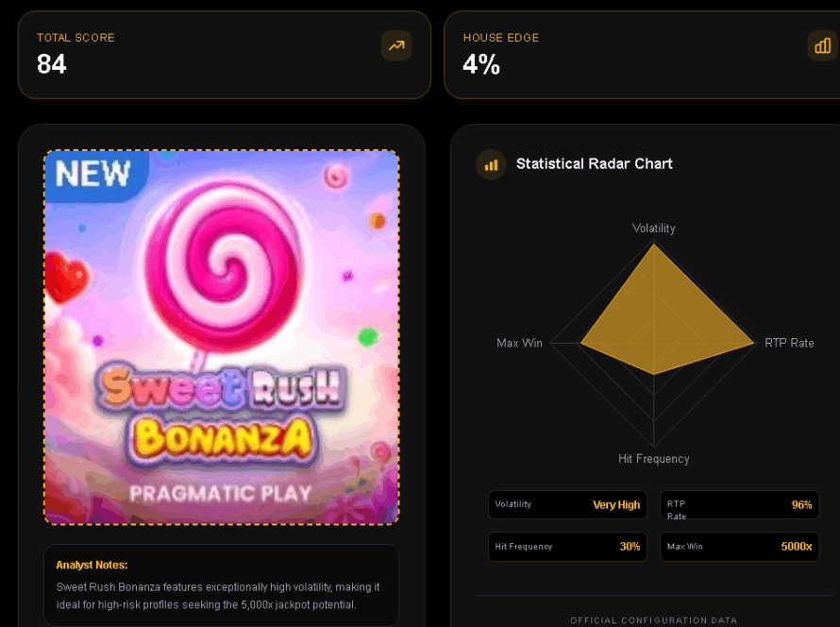The image size is (840, 627).
Task: Click the Total Score value 84
Action: pos(52,64)
